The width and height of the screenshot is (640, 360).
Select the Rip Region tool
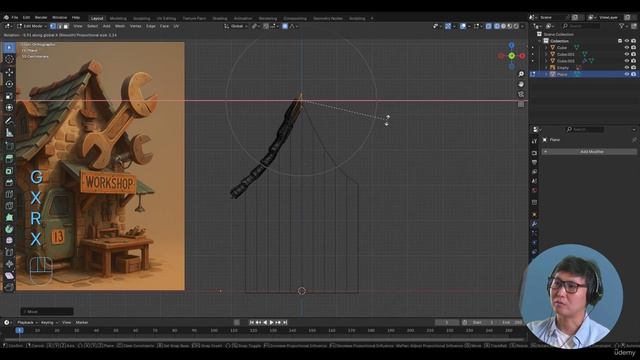tap(9, 287)
